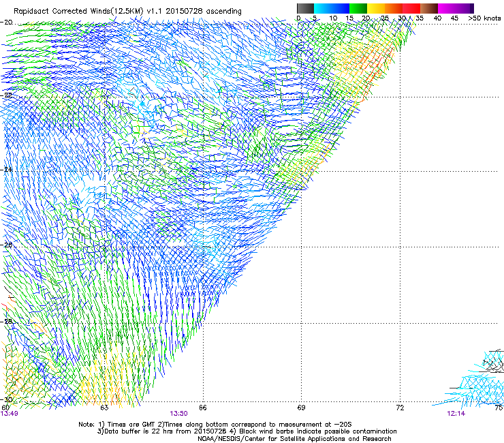Click the longitude label '63'
The width and height of the screenshot is (504, 443).
point(104,408)
